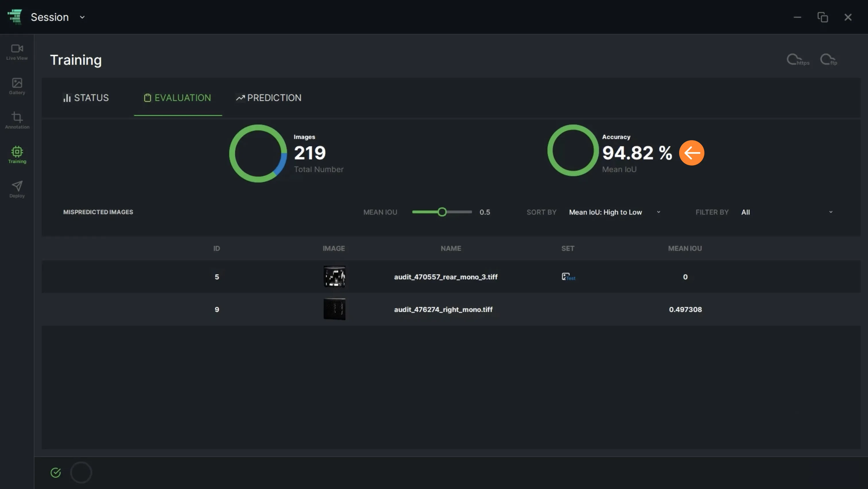868x489 pixels.
Task: Open the Deploy sidebar icon
Action: click(17, 190)
